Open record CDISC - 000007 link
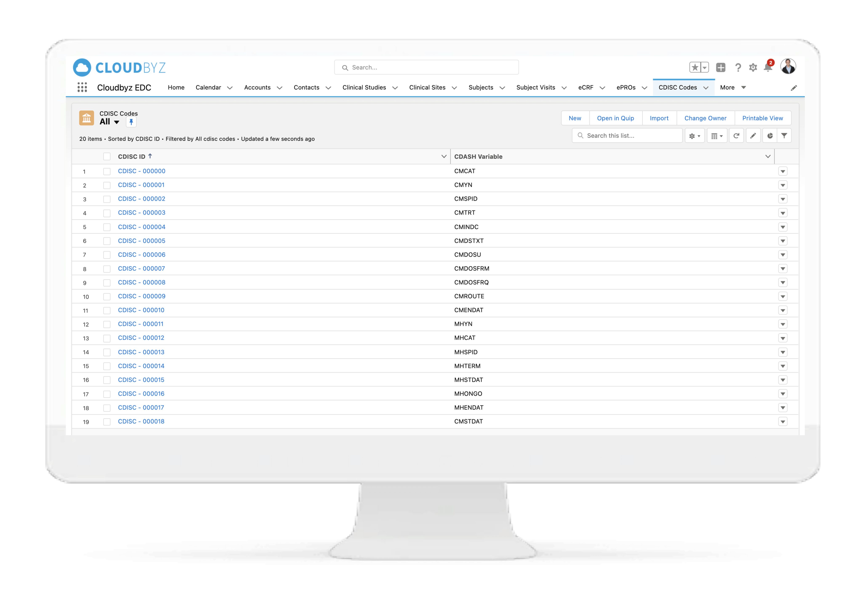 (141, 268)
